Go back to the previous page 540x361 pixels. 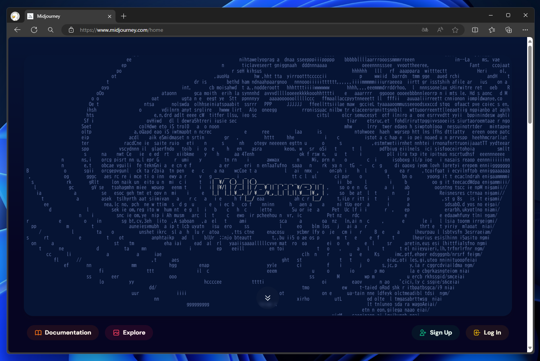pos(17,30)
